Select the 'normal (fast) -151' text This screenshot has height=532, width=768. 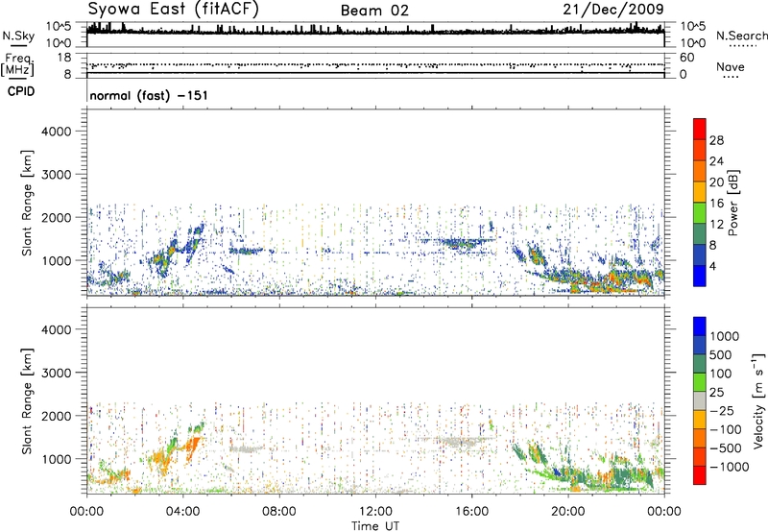point(149,95)
